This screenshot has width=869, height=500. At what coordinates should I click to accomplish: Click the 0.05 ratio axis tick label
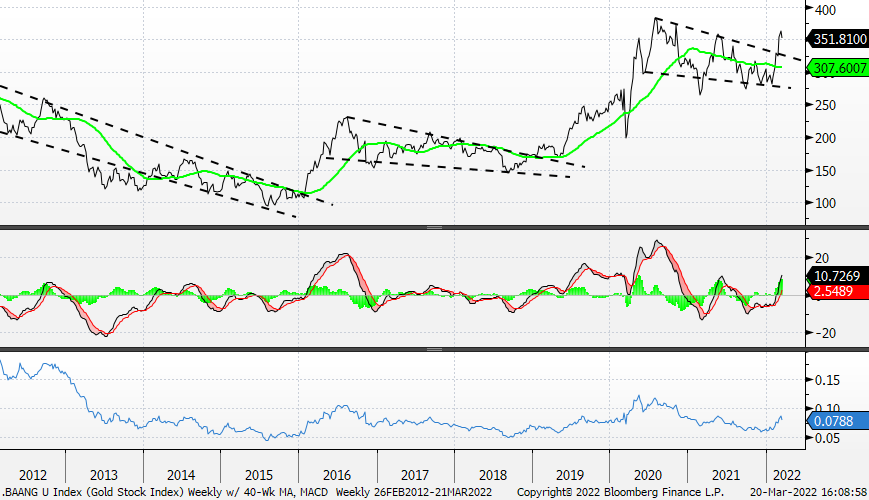827,438
